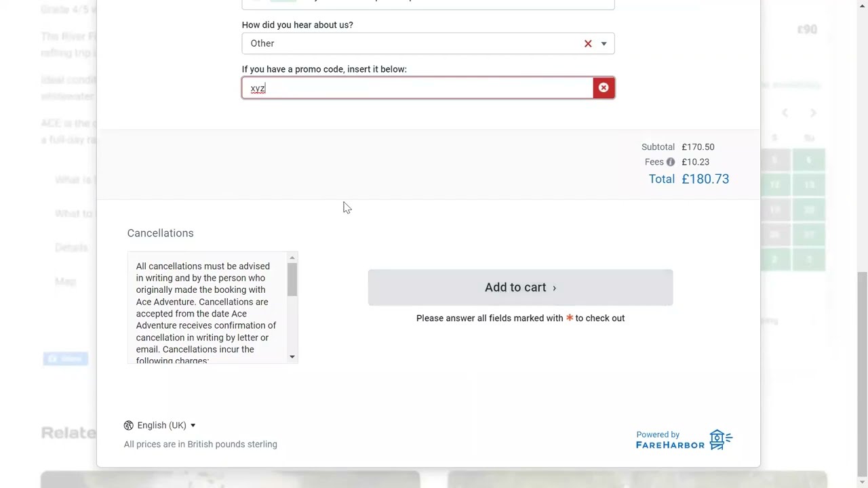Screen dimensions: 868x488
Task: Expand the "How did you hear" dropdown arrow
Action: 604,43
